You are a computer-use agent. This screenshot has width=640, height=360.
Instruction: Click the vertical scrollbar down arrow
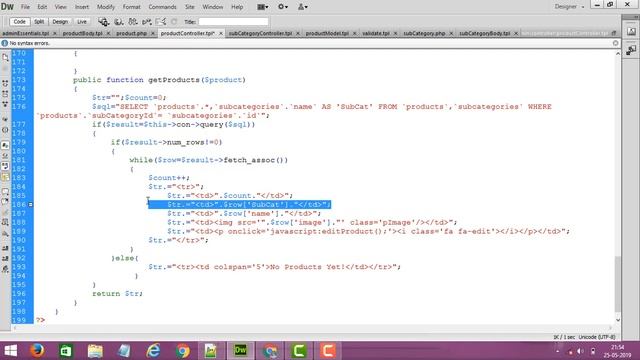point(618,320)
